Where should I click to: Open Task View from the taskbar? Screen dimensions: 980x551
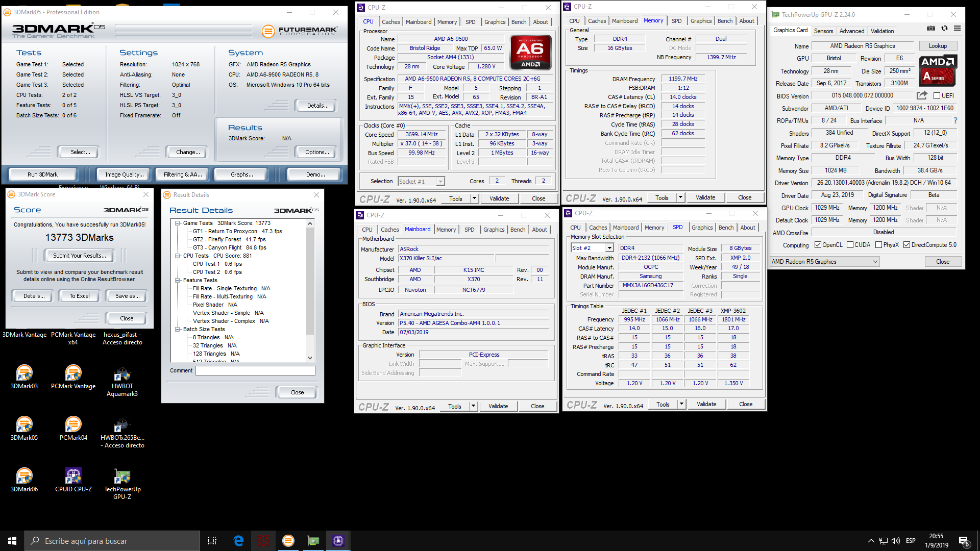(212, 541)
